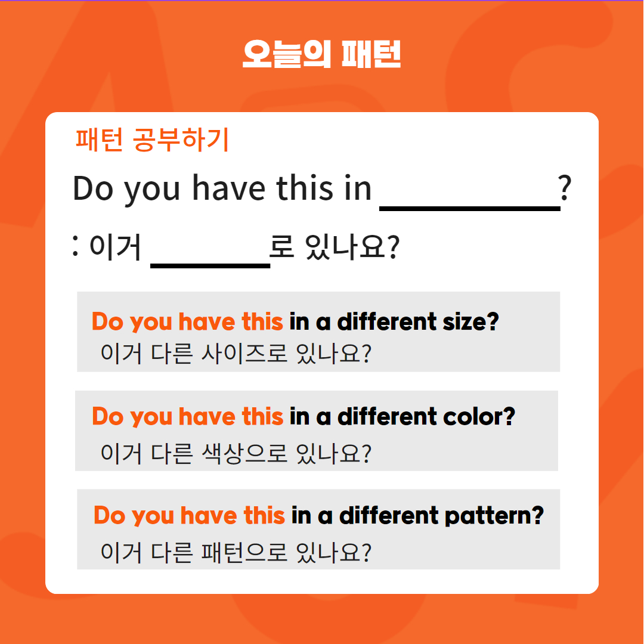The image size is (644, 644).
Task: Select the '패턴 공부하기' orange subtitle
Action: [x=152, y=140]
